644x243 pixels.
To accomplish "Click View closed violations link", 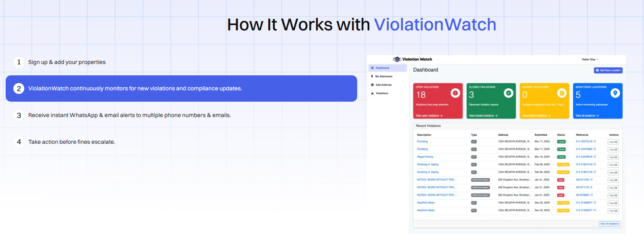I will tap(483, 115).
